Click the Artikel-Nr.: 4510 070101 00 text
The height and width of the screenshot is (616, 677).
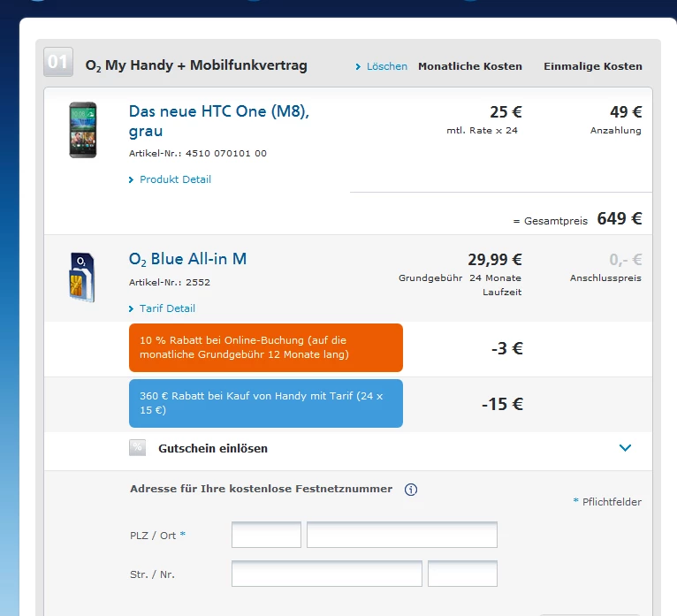(198, 153)
